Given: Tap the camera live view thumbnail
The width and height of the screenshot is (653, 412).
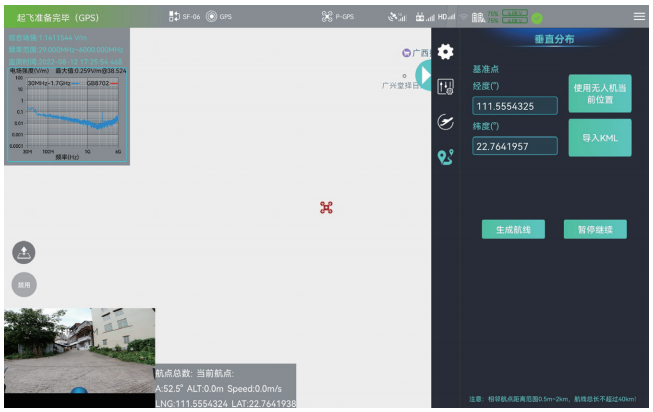Looking at the screenshot, I should point(79,350).
